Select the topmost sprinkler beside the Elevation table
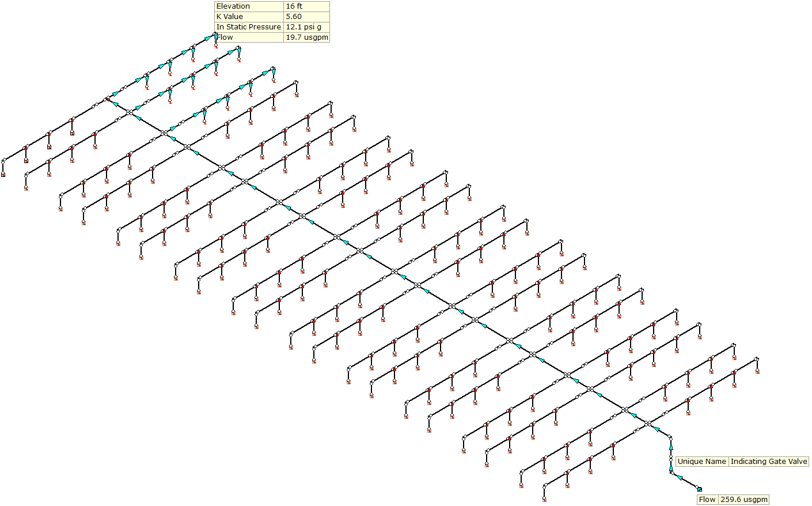This screenshot has width=812, height=506. (216, 45)
